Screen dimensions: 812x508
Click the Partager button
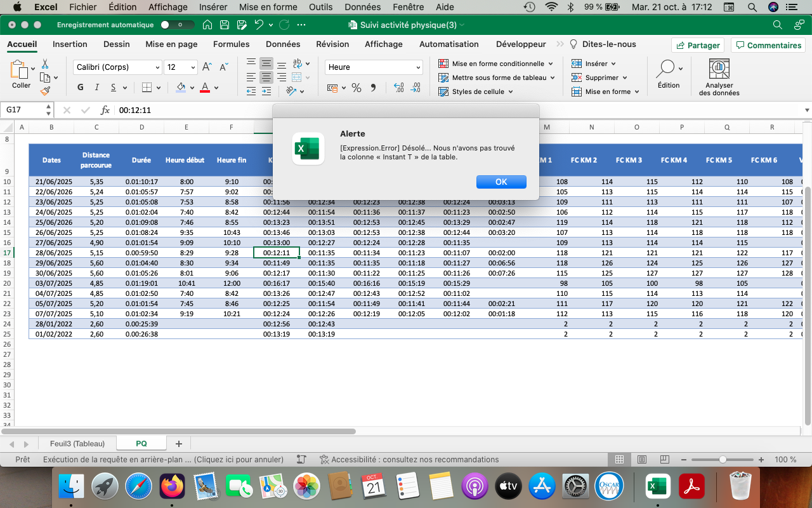coord(697,45)
